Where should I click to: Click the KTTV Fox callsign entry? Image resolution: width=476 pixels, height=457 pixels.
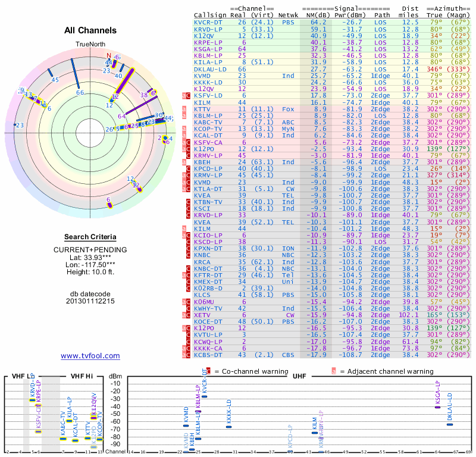point(202,109)
